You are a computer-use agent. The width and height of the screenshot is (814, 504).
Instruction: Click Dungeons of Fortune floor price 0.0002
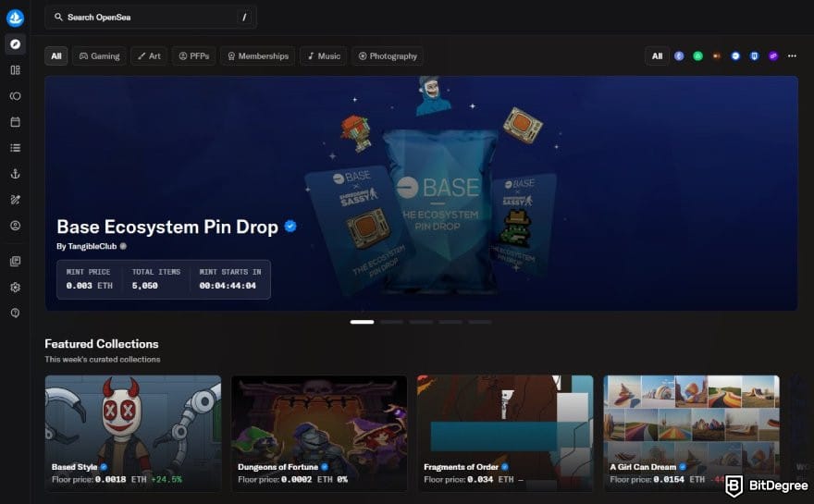pos(296,479)
